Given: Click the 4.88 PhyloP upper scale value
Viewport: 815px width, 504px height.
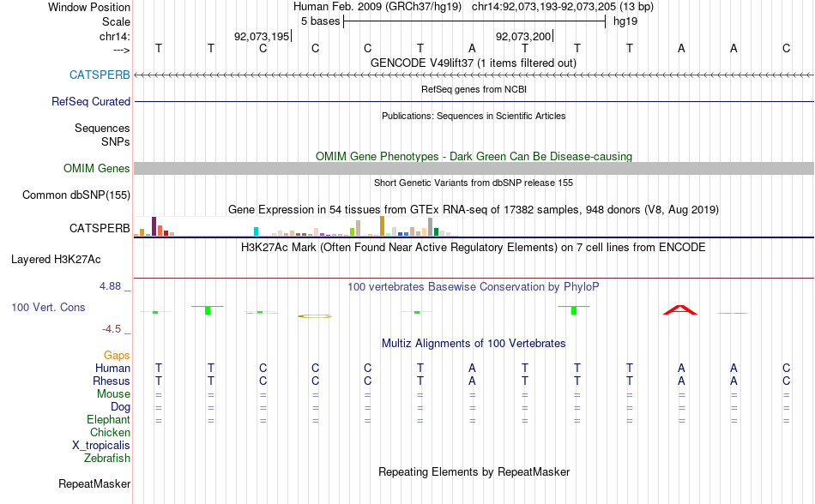Looking at the screenshot, I should coord(110,286).
